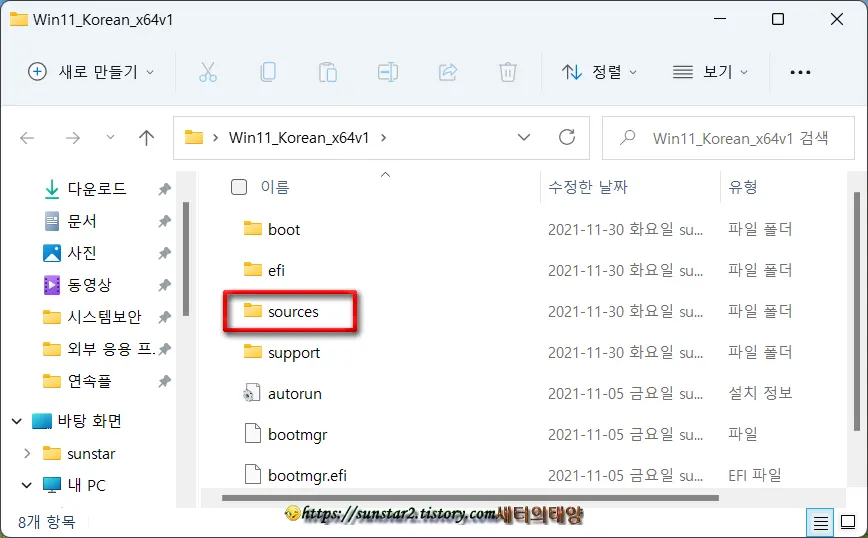Image resolution: width=868 pixels, height=538 pixels.
Task: Click Win11_Korean_x64v1 in the address path
Action: click(299, 138)
